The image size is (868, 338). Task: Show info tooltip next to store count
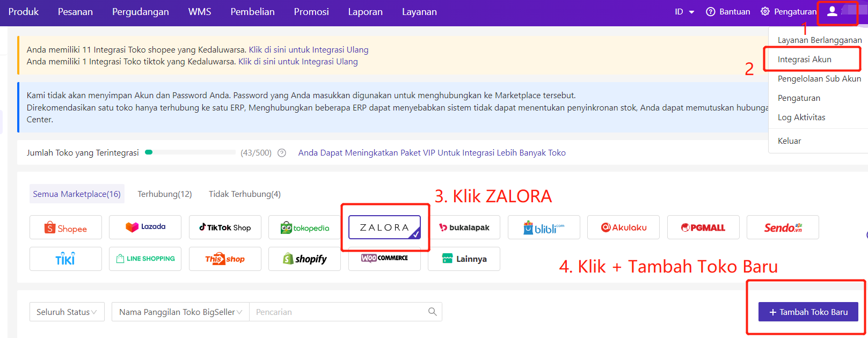282,153
